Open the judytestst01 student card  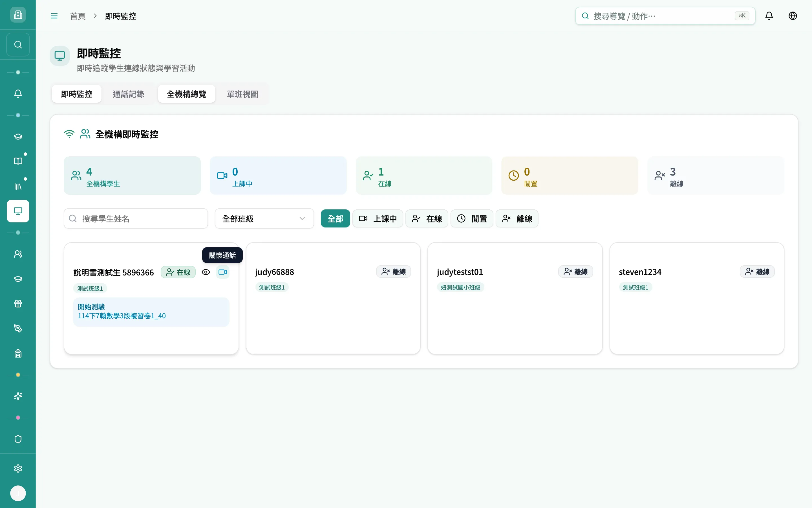click(515, 298)
